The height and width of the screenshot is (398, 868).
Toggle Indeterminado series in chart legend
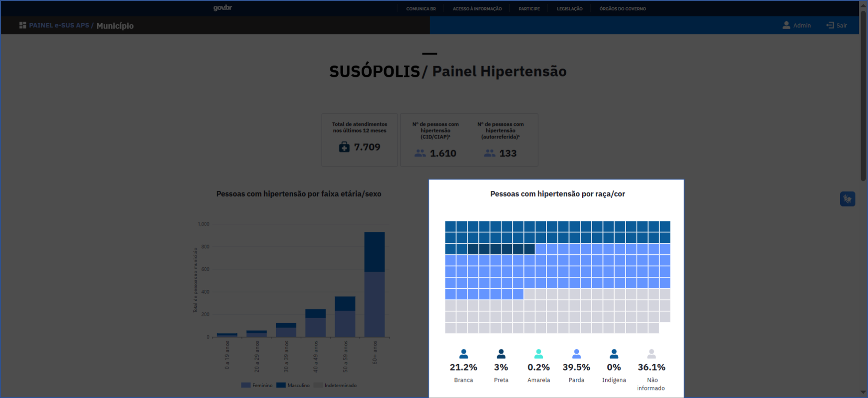coord(335,385)
